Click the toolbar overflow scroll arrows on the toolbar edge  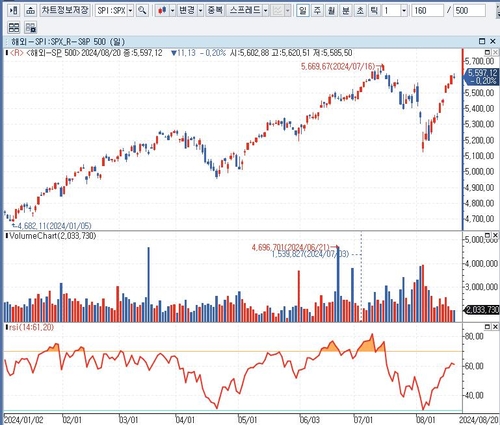pyautogui.click(x=497, y=11)
